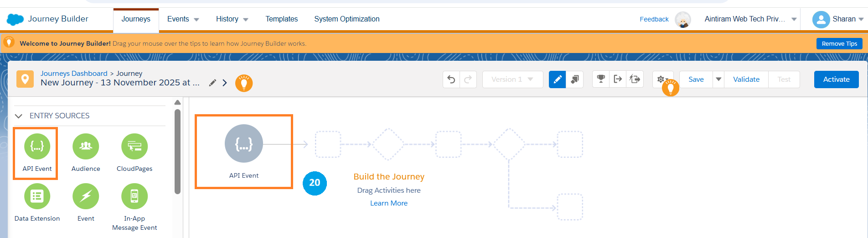The image size is (868, 238).
Task: Select the In-App Message Event icon
Action: (x=134, y=196)
